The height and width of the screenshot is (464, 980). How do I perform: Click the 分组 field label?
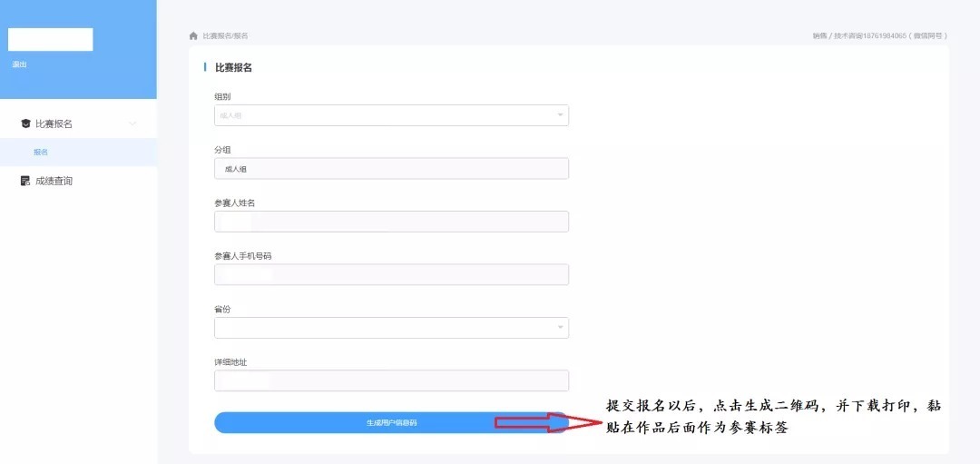(223, 150)
